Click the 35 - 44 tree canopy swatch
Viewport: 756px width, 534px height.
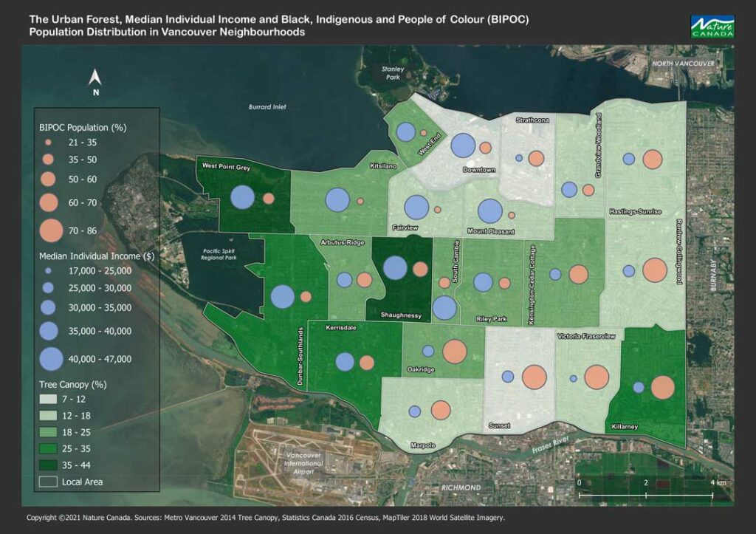[48, 465]
